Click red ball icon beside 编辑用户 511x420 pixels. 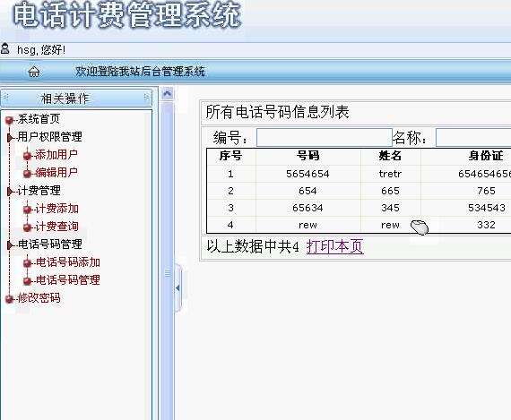coord(28,174)
